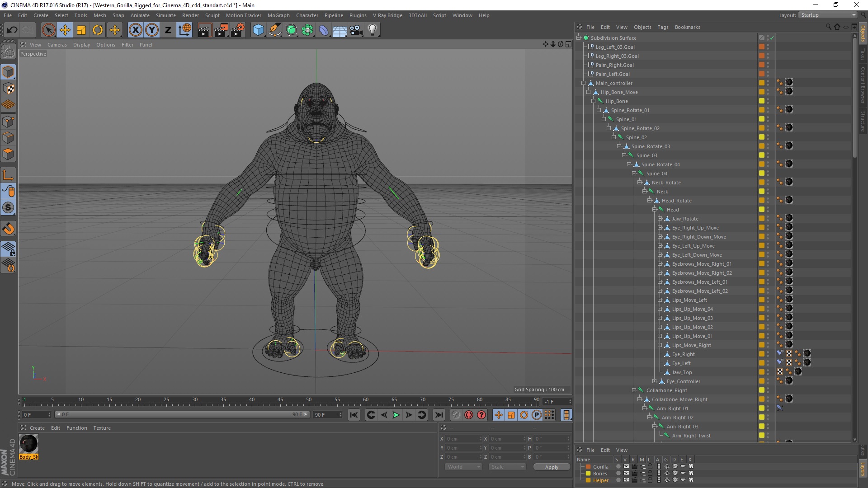868x488 pixels.
Task: Click the Render to Picture Viewer icon
Action: (x=221, y=30)
